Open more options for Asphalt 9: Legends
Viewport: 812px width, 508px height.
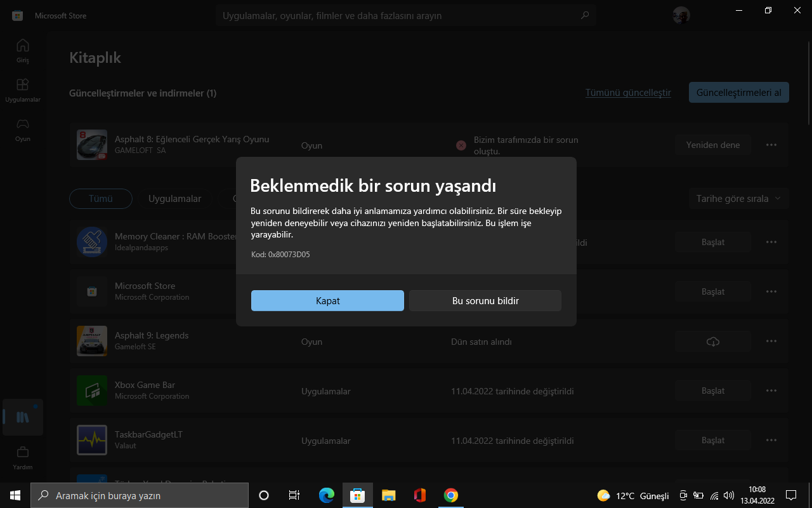pos(771,341)
